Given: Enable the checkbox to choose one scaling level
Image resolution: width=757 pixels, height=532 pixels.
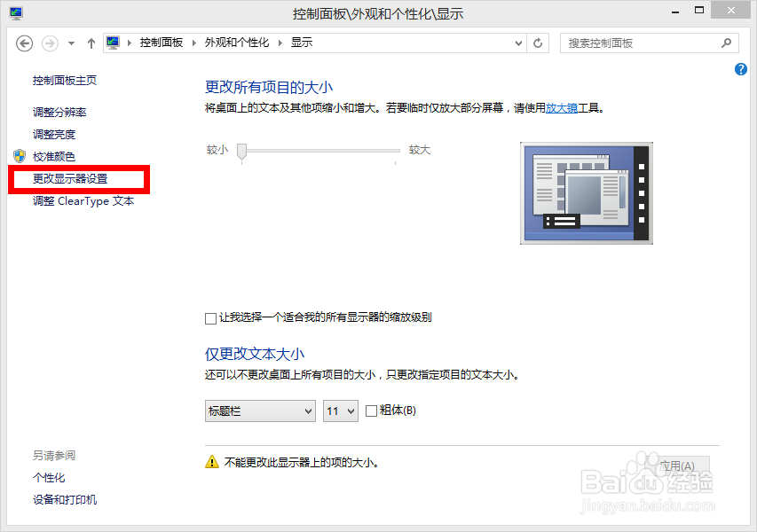Looking at the screenshot, I should (x=210, y=317).
